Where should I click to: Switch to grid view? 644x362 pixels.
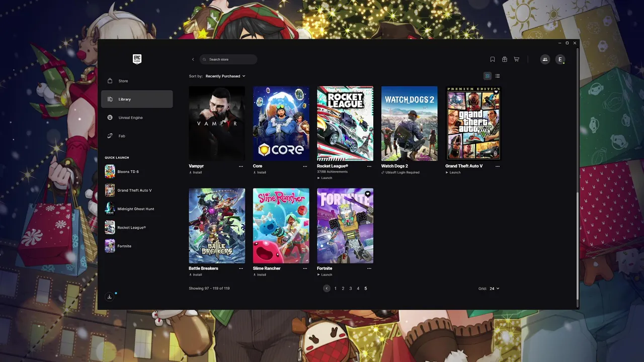(487, 76)
